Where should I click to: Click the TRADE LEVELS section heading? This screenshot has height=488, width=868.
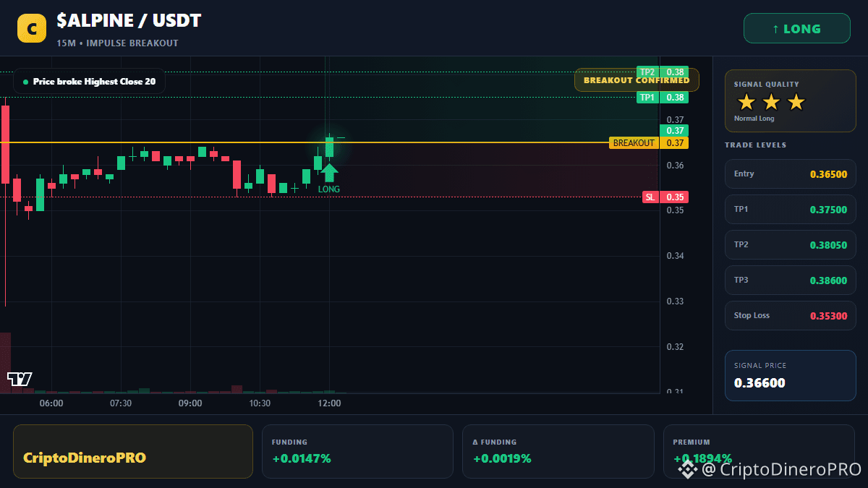click(x=755, y=145)
